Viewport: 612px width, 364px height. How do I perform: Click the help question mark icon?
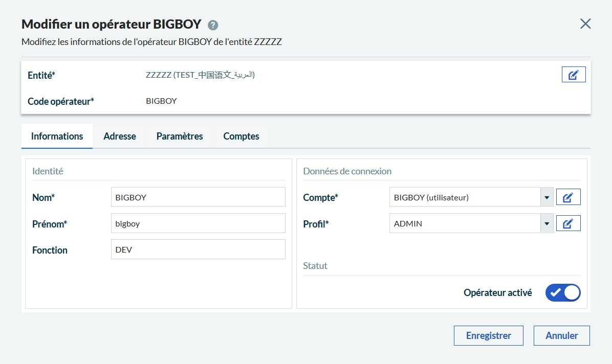pyautogui.click(x=213, y=25)
